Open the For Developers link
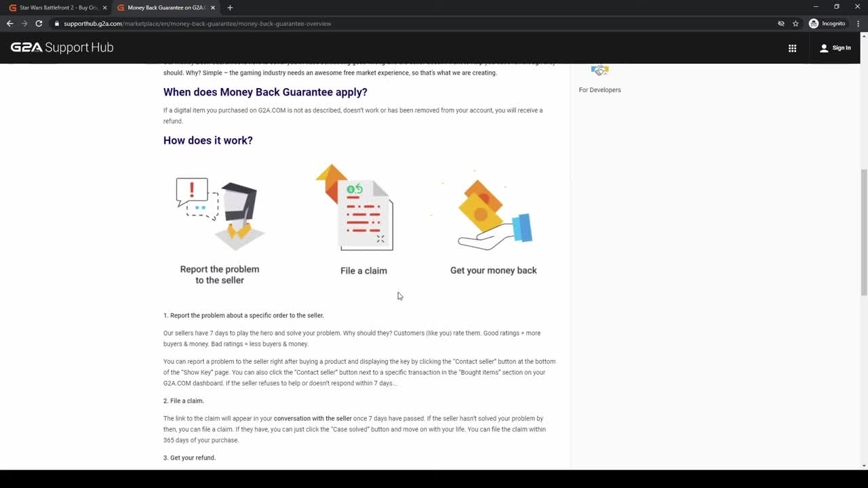Screen dimensions: 868x488 [599, 89]
